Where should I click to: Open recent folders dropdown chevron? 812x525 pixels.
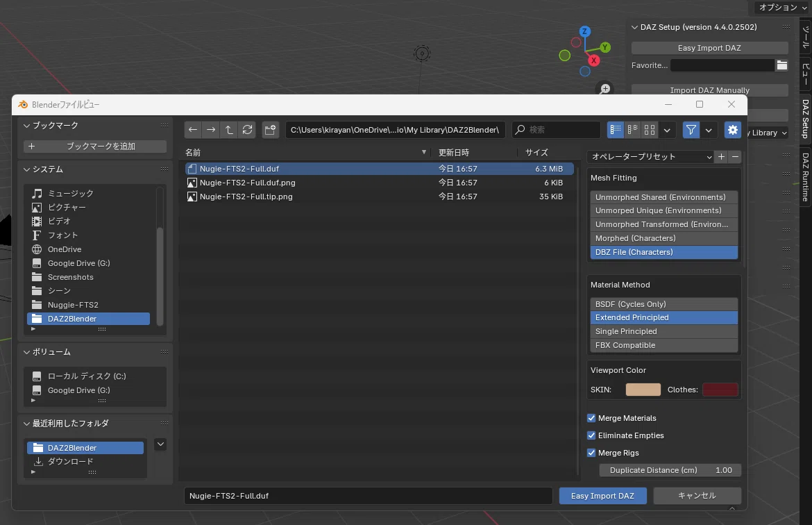point(160,444)
